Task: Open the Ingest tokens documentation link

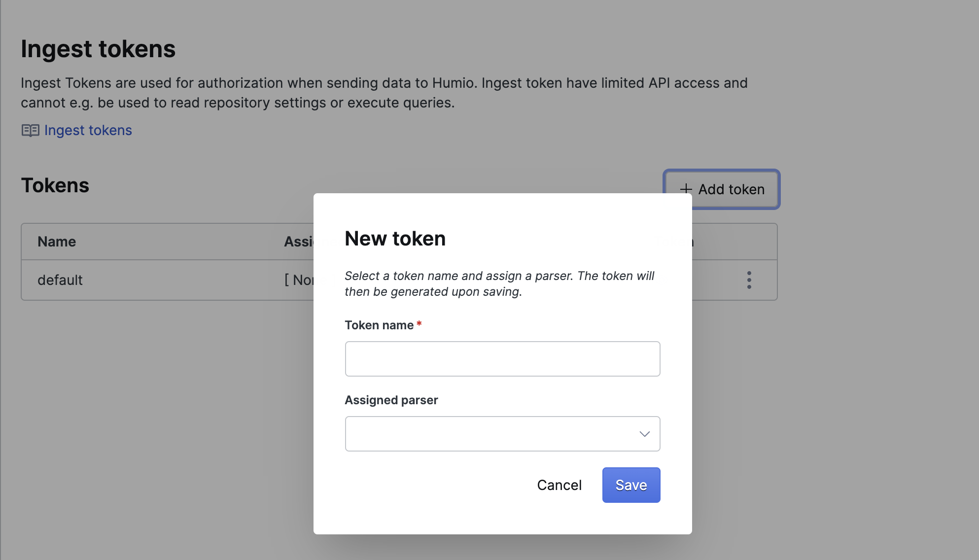Action: tap(88, 130)
